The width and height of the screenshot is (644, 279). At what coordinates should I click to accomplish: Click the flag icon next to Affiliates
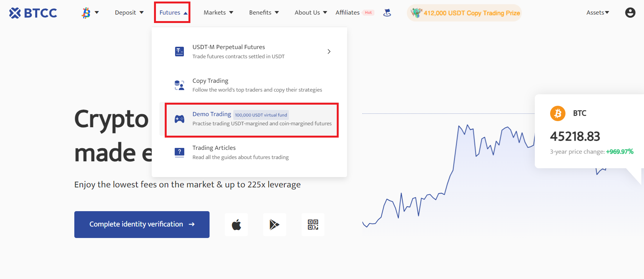click(387, 13)
